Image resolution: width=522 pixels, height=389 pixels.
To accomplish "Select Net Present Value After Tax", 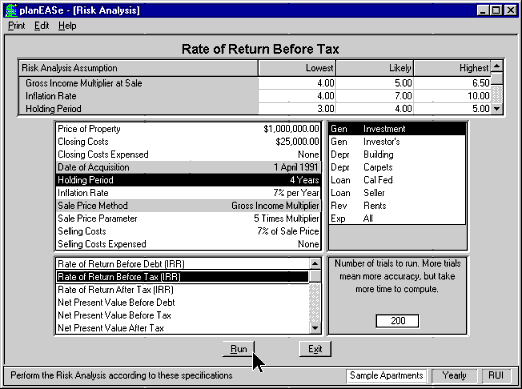I will point(182,328).
